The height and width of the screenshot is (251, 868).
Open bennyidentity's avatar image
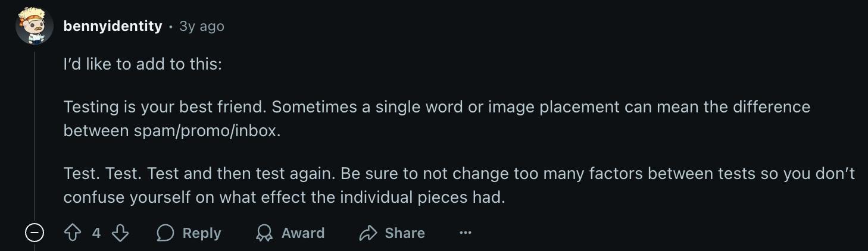click(x=35, y=27)
